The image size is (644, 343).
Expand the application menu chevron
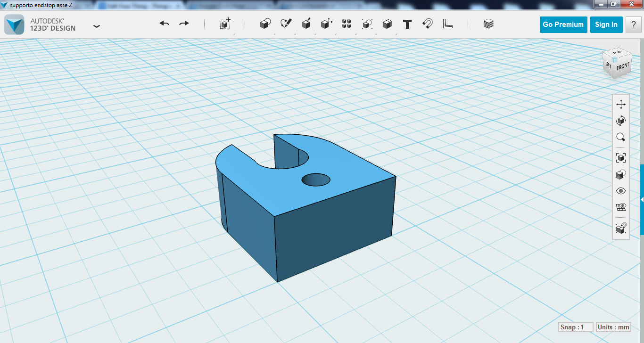97,26
